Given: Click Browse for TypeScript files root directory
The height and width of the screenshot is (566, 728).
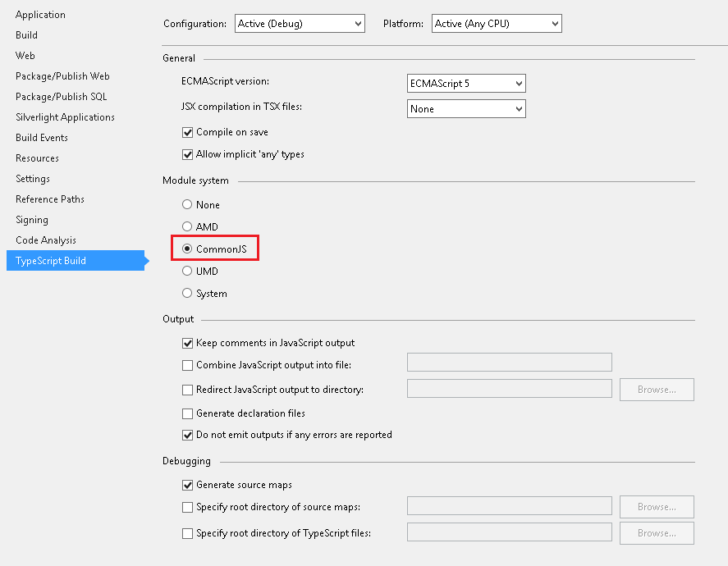Looking at the screenshot, I should (657, 533).
